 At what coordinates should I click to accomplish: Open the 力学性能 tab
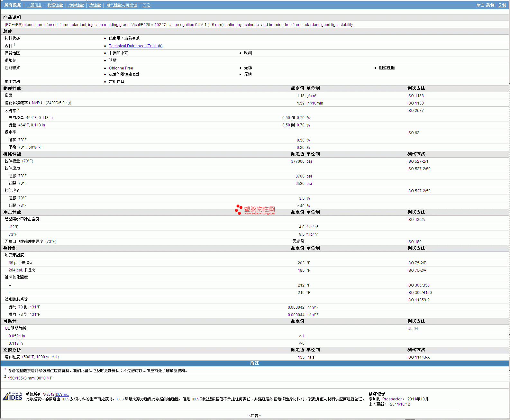click(76, 5)
